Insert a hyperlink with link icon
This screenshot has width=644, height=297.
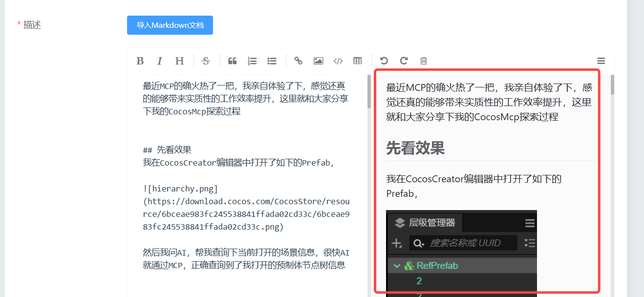coord(298,61)
